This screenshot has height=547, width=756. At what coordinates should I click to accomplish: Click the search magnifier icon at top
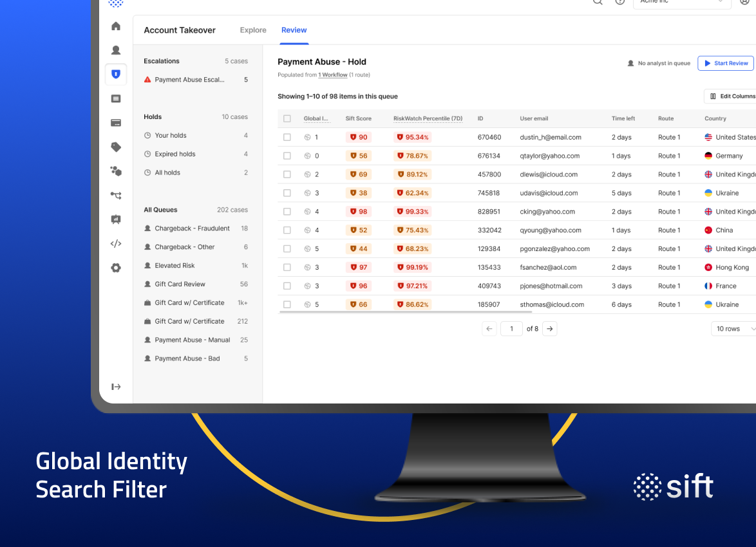(x=598, y=1)
